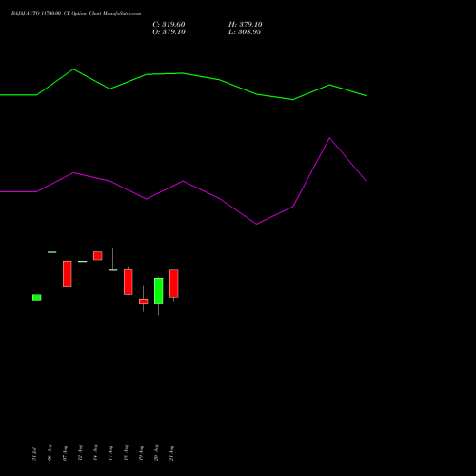Select the 14 Aug date label
Image resolution: width=476 pixels, height=476 pixels.
[95, 452]
